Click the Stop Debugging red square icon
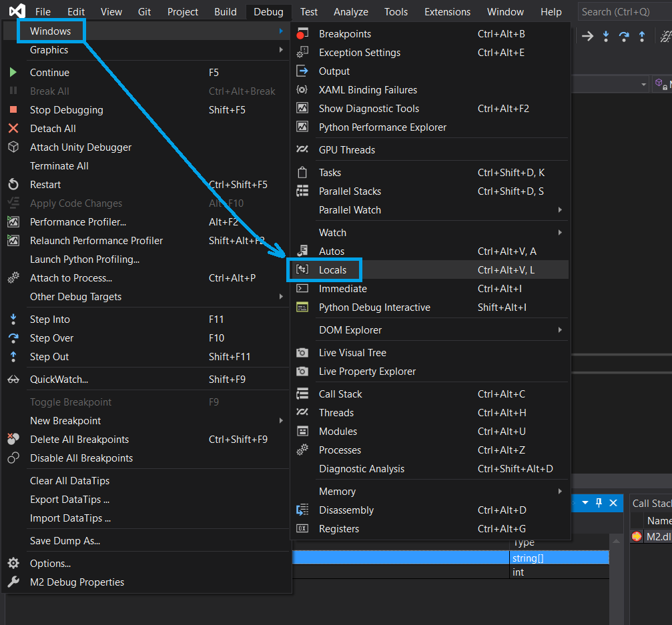The width and height of the screenshot is (672, 625). pos(13,109)
